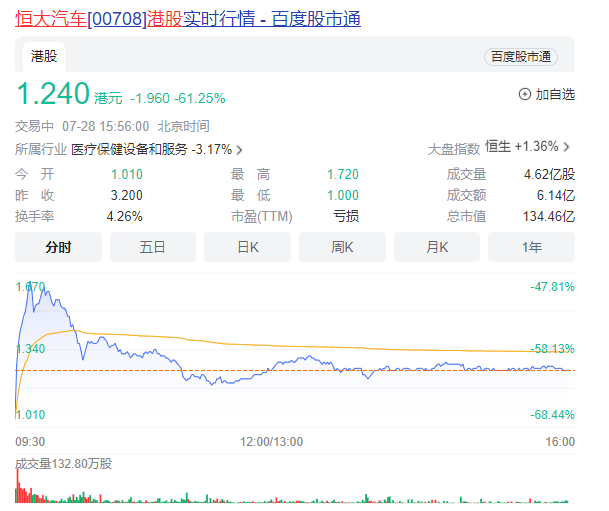Image resolution: width=609 pixels, height=511 pixels.
Task: Click the blue price line near 12:00/13:00
Action: pyautogui.click(x=272, y=367)
